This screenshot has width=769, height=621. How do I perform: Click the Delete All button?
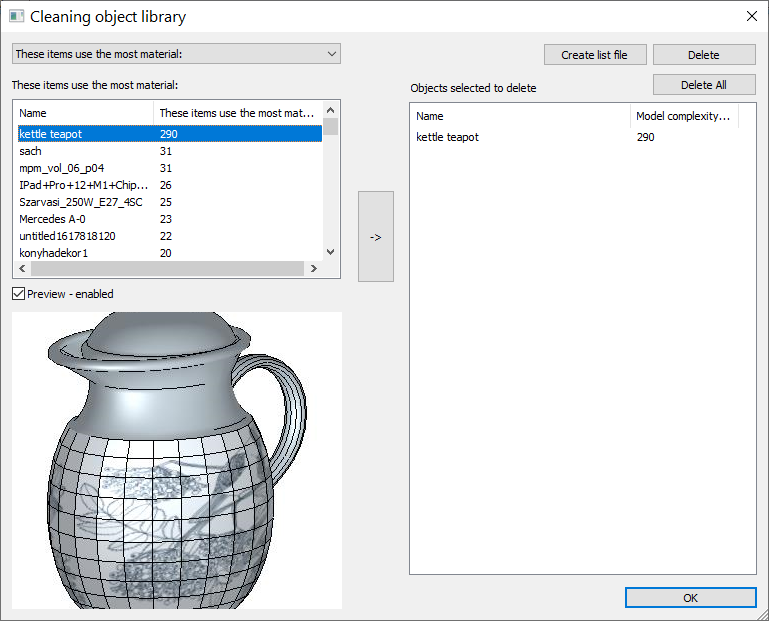[704, 85]
